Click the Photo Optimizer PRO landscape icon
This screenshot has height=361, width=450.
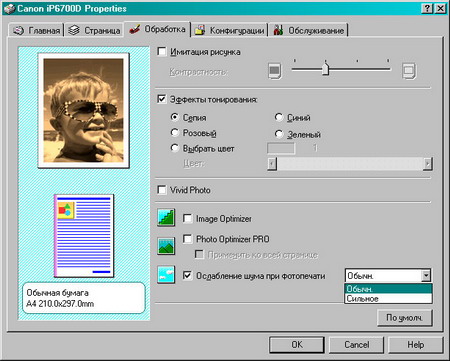[x=166, y=246]
